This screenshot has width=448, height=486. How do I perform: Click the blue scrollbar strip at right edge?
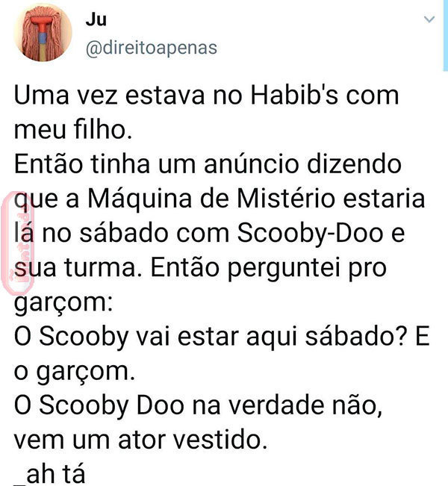pyautogui.click(x=446, y=36)
